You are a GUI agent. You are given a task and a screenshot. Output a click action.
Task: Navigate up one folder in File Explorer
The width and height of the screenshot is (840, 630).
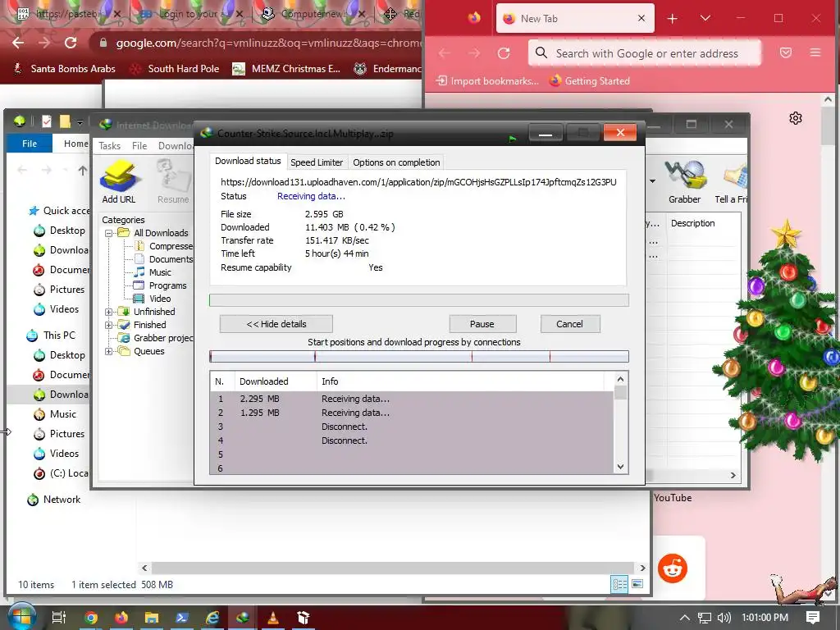(x=83, y=171)
